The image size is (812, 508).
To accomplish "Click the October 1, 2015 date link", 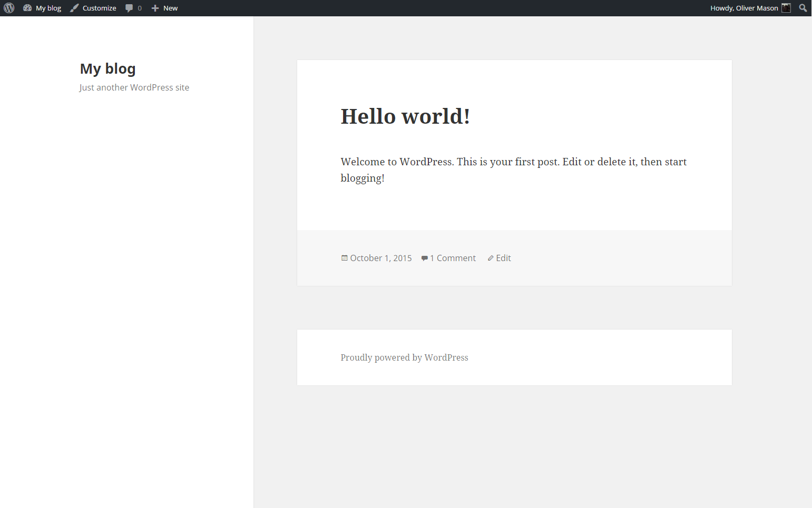I will (381, 258).
